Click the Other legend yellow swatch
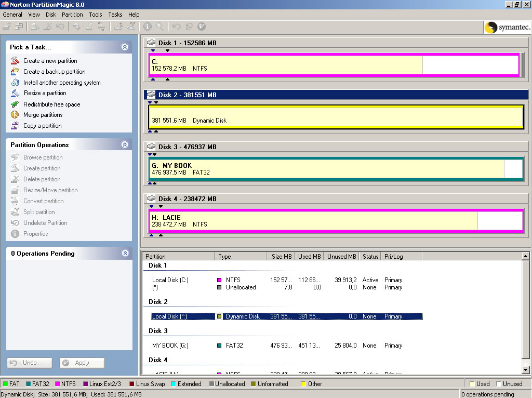The image size is (532, 398). pos(303,384)
